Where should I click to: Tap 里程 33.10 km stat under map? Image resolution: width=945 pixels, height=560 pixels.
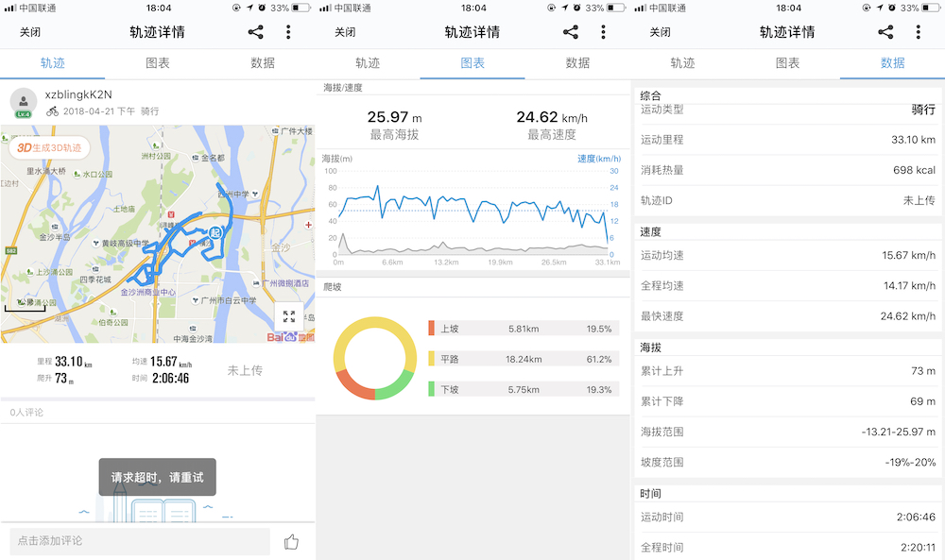click(64, 362)
